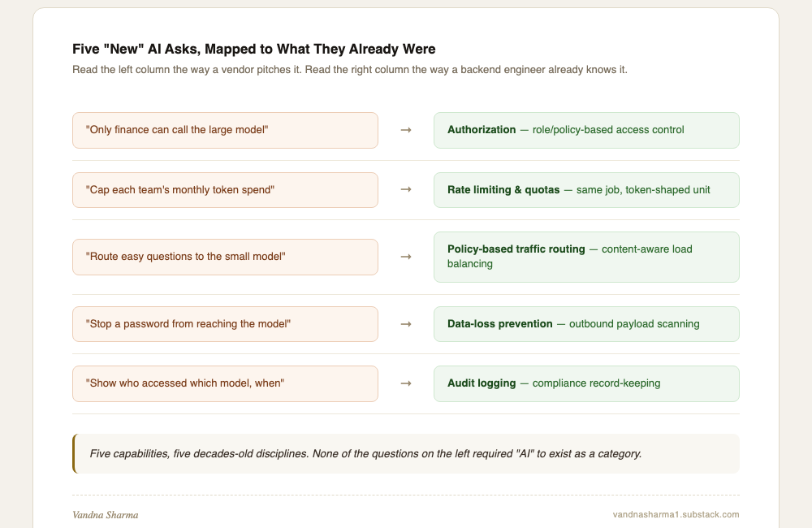Click the Authorization access control card
Image resolution: width=812 pixels, height=528 pixels.
point(586,130)
